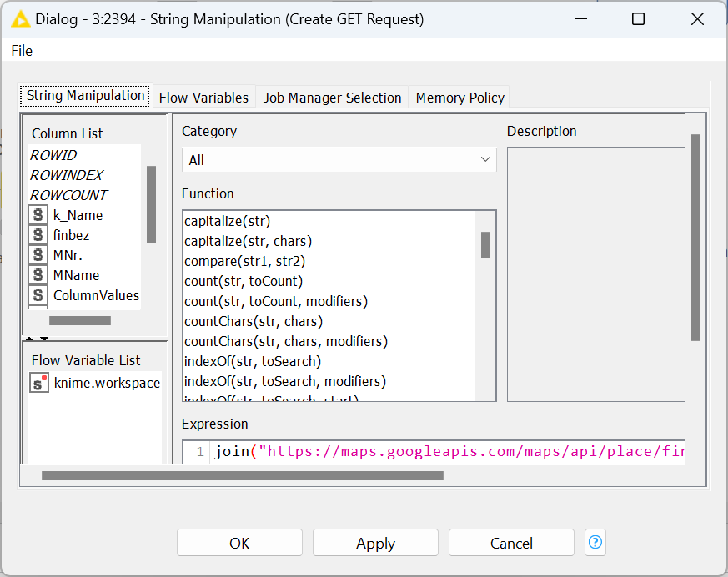
Task: Open help with the question mark icon
Action: (x=595, y=542)
